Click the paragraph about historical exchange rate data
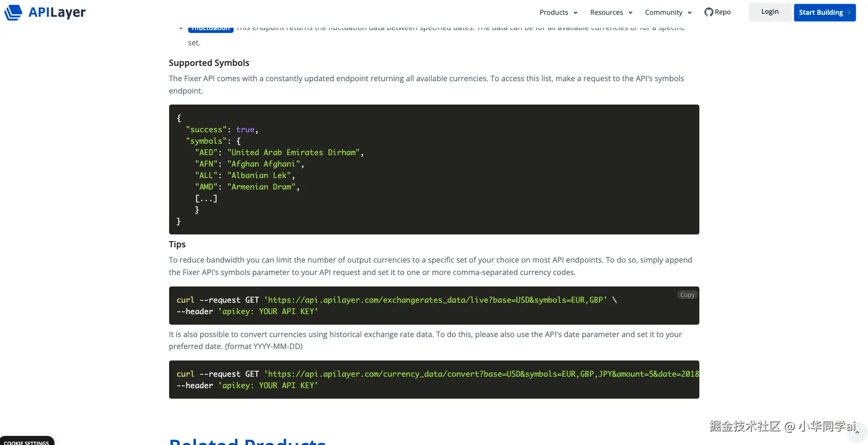 (425, 340)
